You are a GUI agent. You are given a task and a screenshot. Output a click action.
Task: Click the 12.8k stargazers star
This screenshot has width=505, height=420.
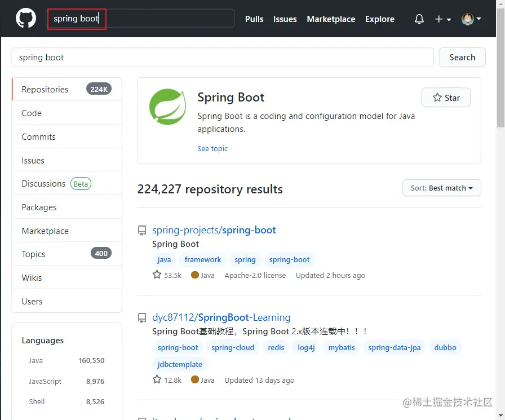(157, 379)
